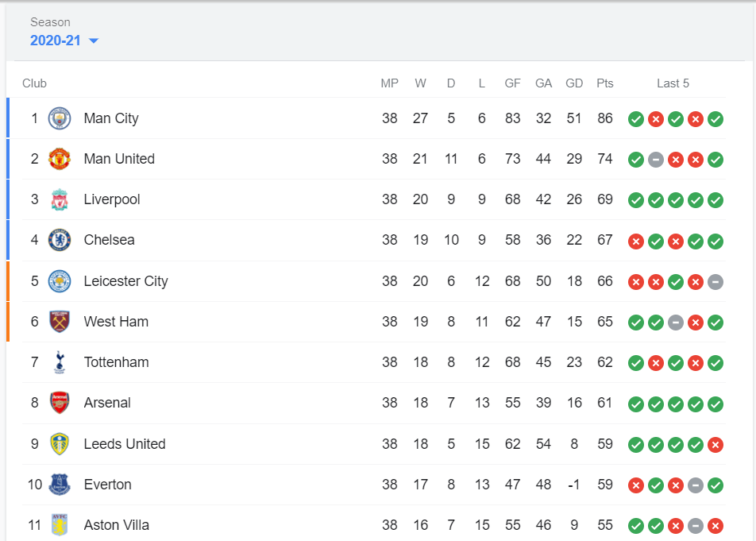
Task: Click the Arsenal club crest
Action: tap(60, 403)
